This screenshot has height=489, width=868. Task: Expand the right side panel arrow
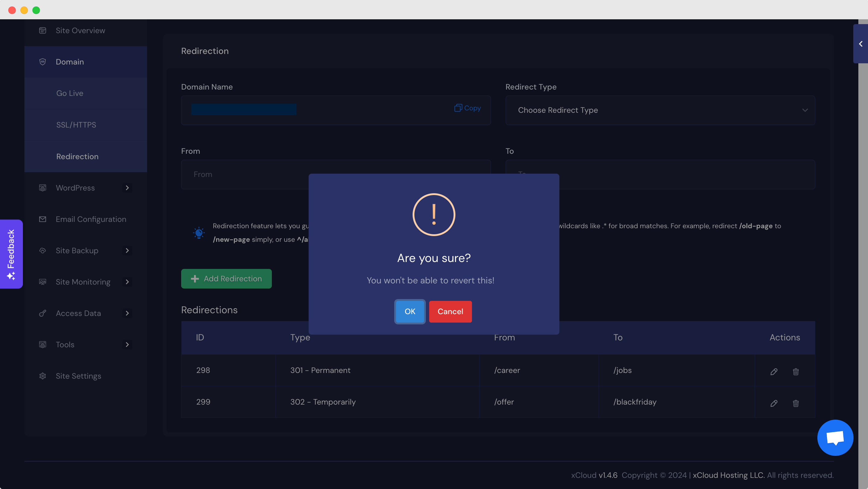[860, 44]
